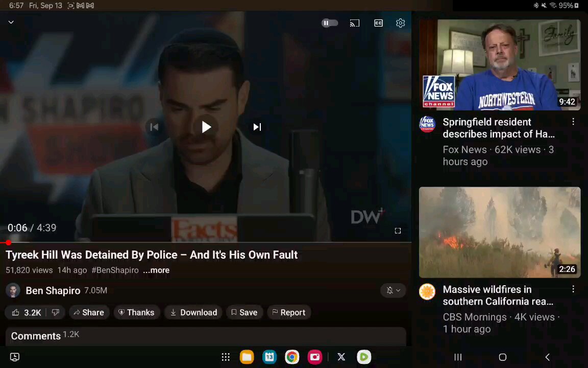Open the Springfield resident video thumbnail
This screenshot has height=368, width=588.
pyautogui.click(x=500, y=64)
